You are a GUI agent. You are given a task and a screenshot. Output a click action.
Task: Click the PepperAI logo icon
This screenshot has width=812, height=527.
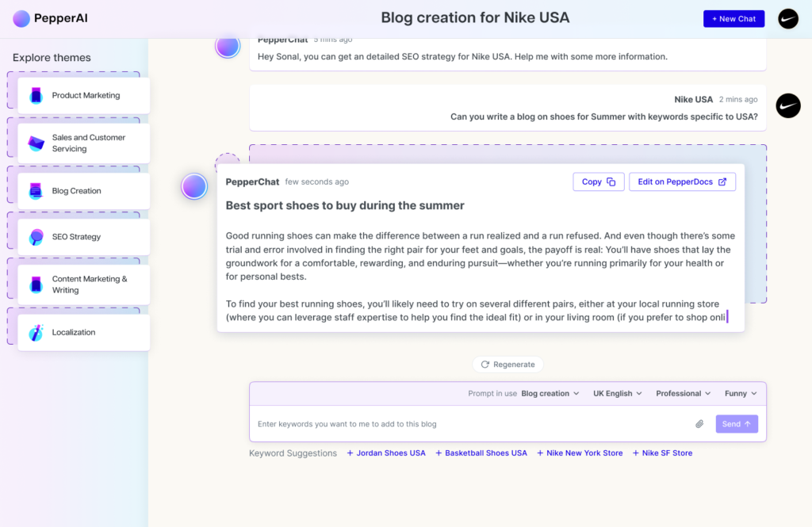pos(21,18)
